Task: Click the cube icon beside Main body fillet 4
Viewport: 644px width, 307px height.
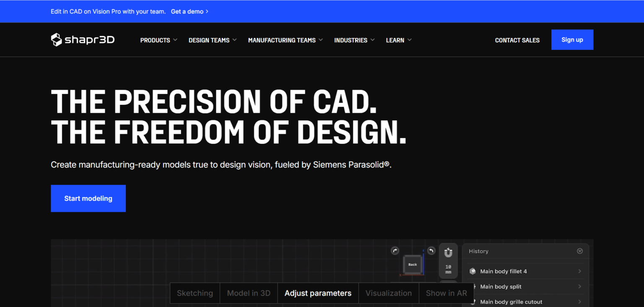Action: click(x=473, y=271)
